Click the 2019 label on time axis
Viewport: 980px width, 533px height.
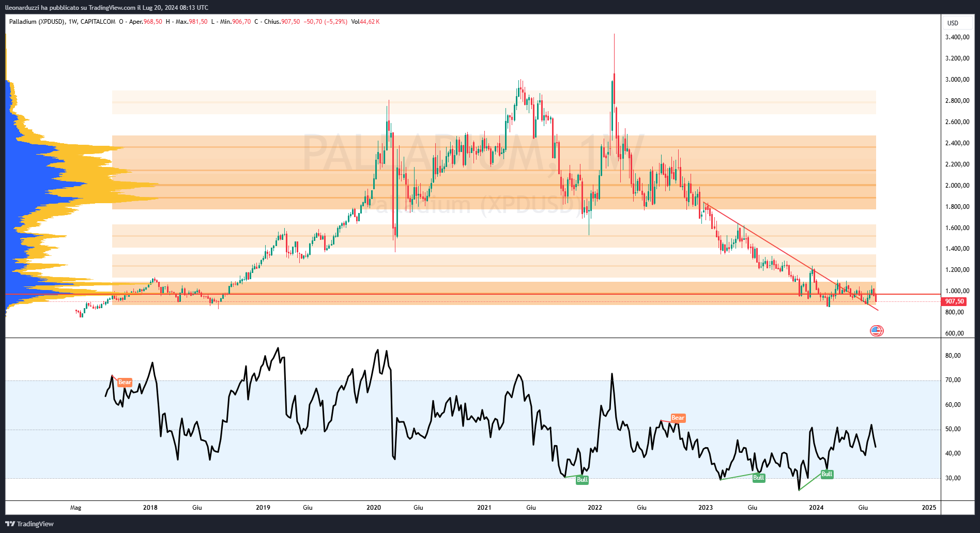click(263, 508)
